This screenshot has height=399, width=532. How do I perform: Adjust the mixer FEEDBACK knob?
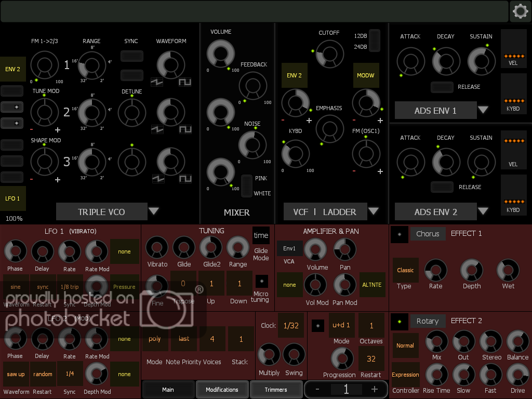click(253, 86)
